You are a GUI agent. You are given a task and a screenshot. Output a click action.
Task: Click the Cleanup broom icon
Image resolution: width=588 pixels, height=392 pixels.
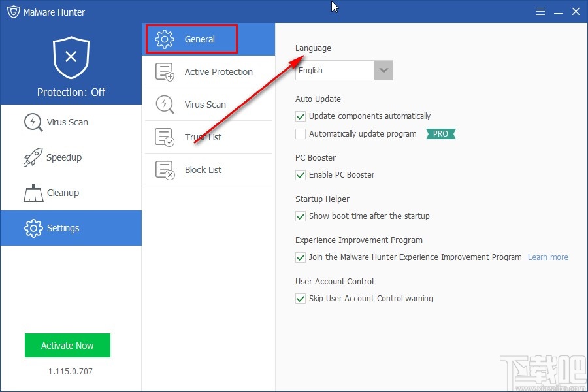33,192
